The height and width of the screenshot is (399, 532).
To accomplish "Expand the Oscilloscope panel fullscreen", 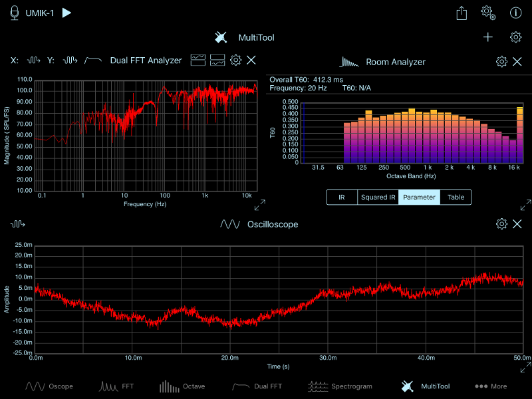I will (525, 367).
